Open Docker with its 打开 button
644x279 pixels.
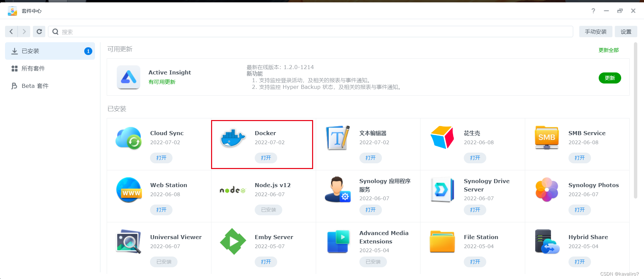pos(266,158)
